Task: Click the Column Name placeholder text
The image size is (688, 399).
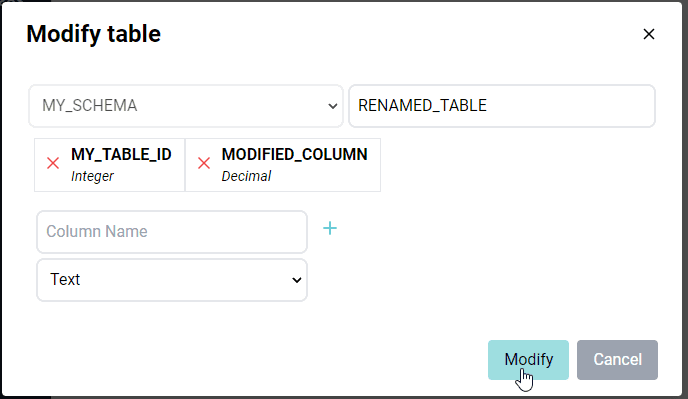Action: (97, 232)
